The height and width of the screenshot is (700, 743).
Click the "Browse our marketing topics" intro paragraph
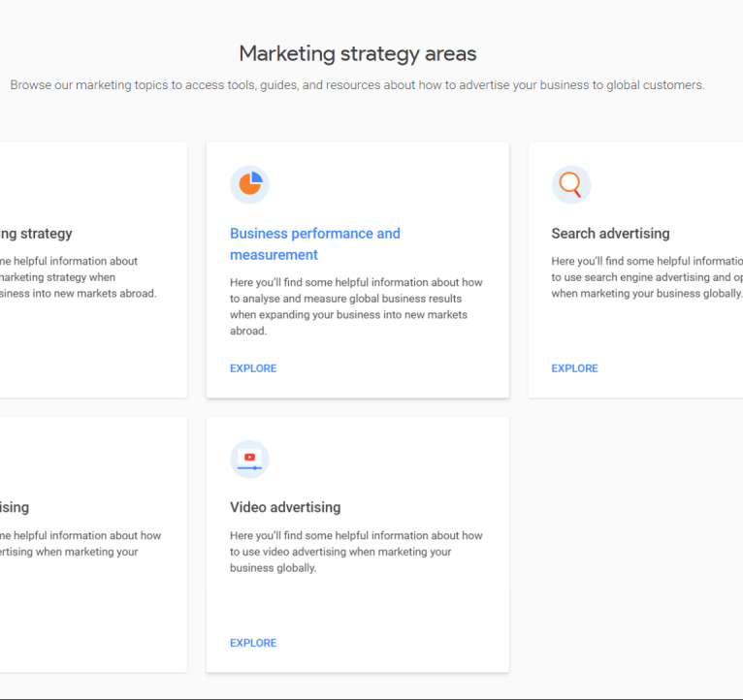coord(357,85)
